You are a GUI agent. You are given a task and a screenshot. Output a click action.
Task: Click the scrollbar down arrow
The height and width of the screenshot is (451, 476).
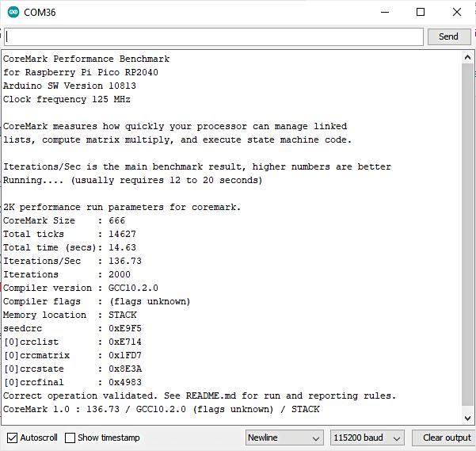click(467, 417)
